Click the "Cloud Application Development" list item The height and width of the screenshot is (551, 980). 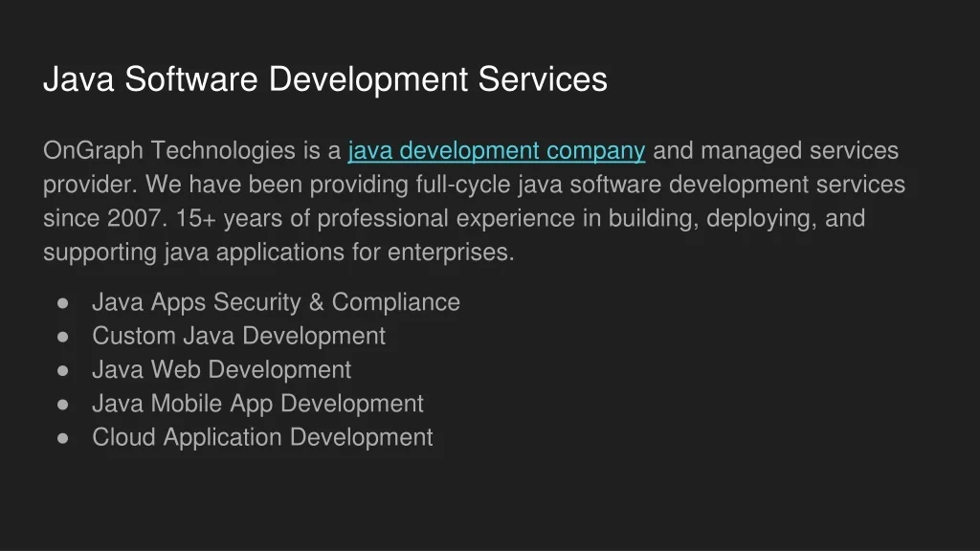pos(262,438)
